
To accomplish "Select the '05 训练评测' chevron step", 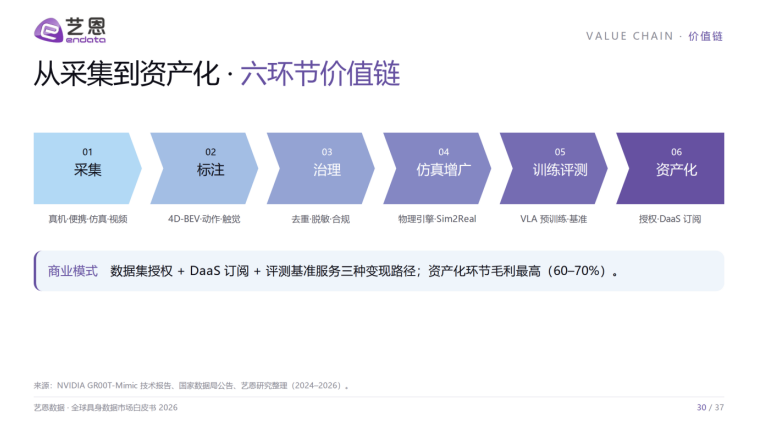I will tap(553, 168).
